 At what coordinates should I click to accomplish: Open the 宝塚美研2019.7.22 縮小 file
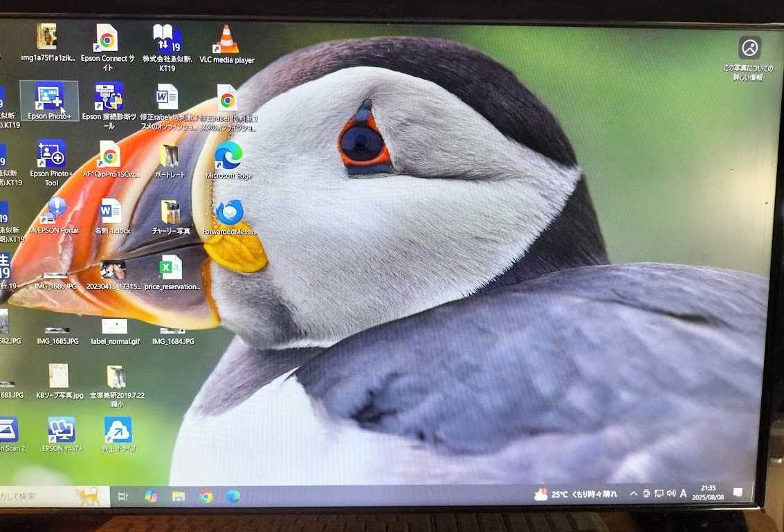(x=116, y=377)
